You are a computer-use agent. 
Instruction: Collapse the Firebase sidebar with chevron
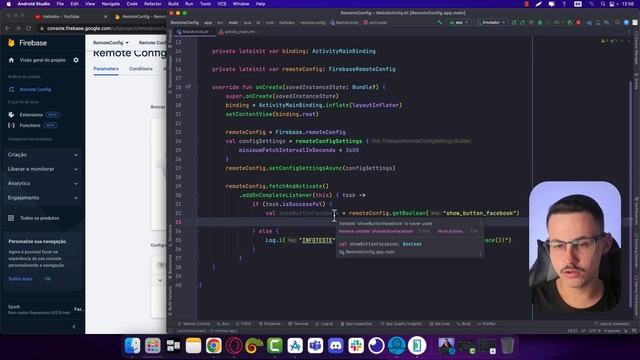click(x=74, y=326)
